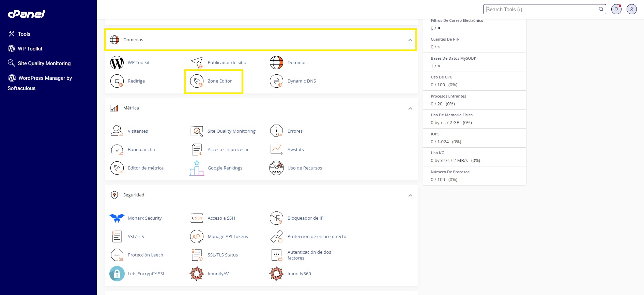The width and height of the screenshot is (644, 295).
Task: Click the cPanel logo
Action: point(27,14)
